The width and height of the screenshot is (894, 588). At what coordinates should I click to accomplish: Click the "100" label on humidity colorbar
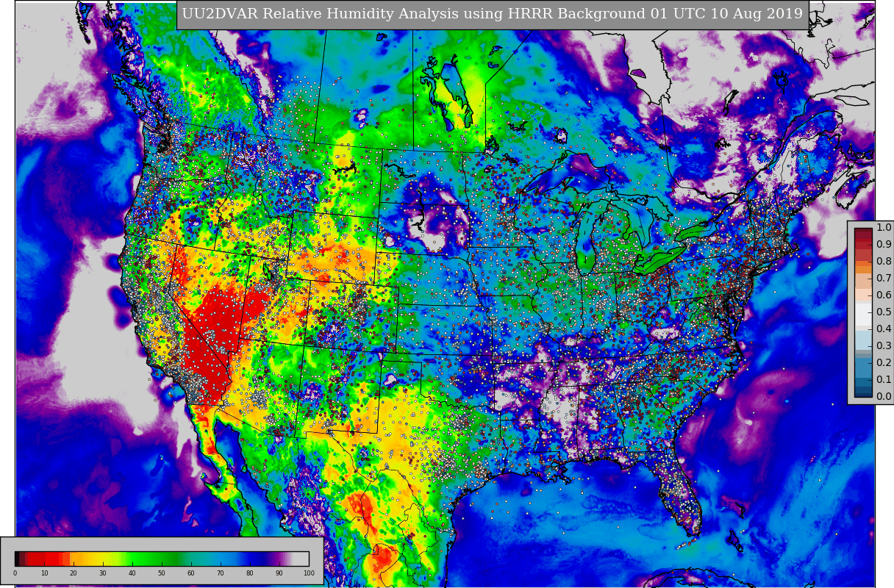(309, 573)
